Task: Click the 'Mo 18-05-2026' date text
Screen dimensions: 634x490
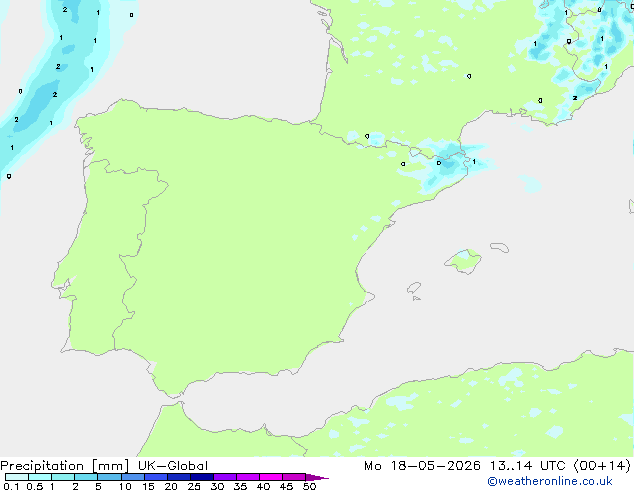Action: (x=423, y=466)
